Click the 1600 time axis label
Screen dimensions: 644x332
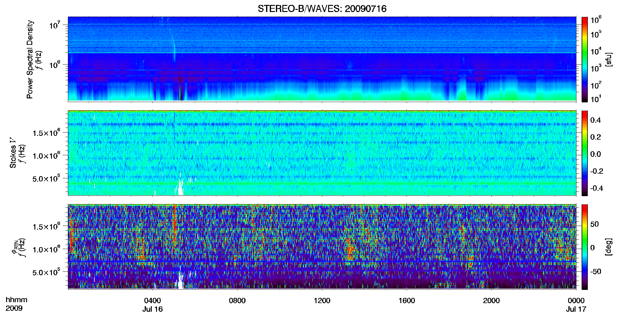[407, 300]
